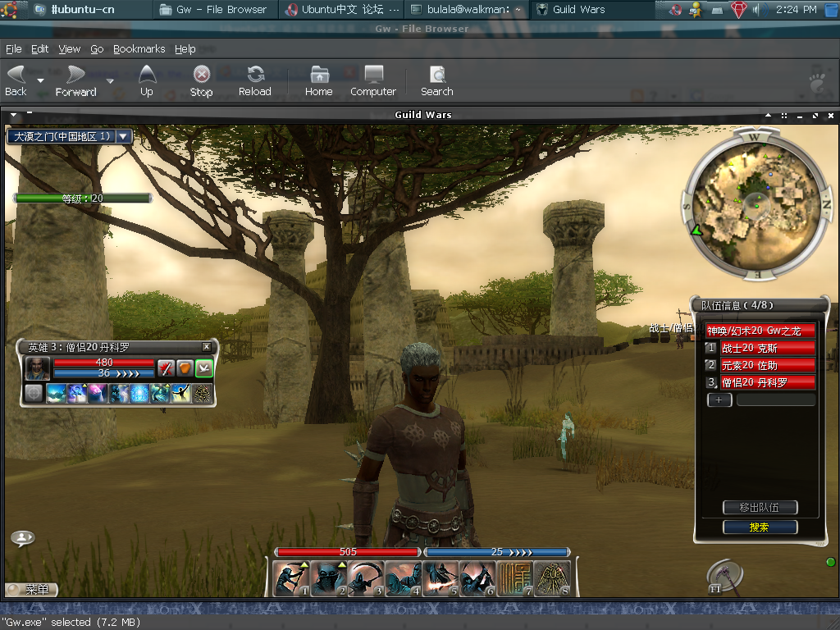
Task: Click the plus button to add party member
Action: (x=719, y=399)
